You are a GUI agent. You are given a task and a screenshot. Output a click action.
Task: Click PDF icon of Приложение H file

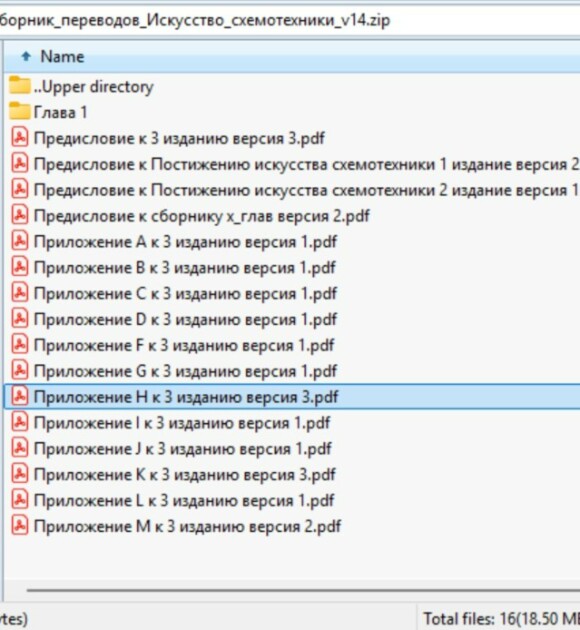click(x=19, y=396)
